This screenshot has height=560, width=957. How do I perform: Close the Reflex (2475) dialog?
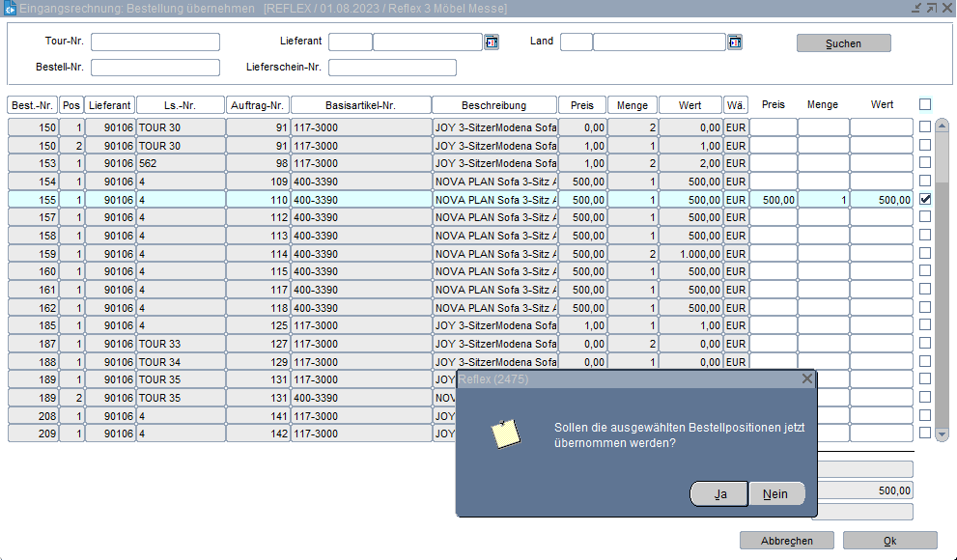click(807, 379)
